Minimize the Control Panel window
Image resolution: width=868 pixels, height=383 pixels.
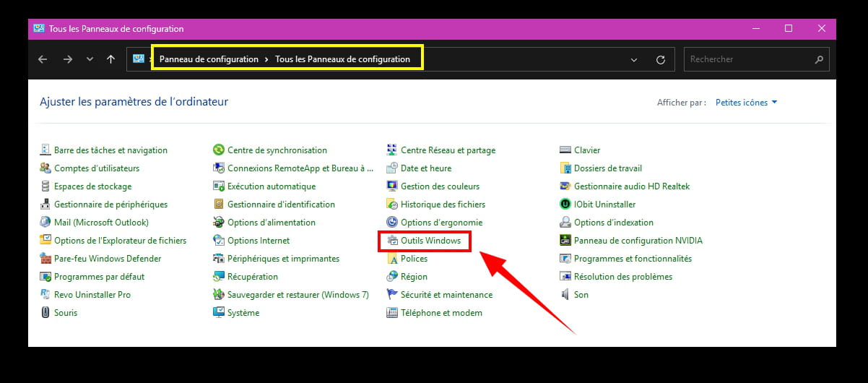755,29
